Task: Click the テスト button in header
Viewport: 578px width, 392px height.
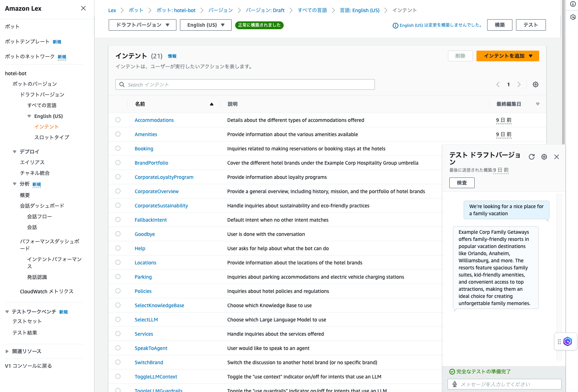Action: pos(531,25)
